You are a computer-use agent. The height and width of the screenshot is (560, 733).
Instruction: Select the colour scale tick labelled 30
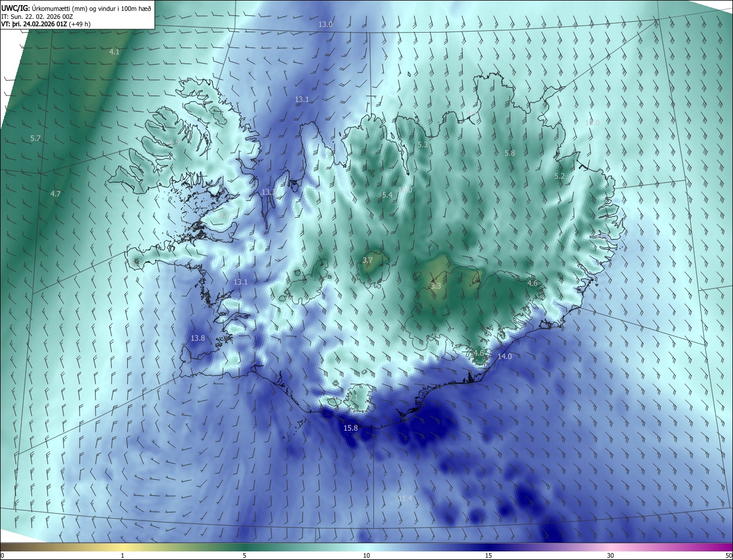(610, 555)
